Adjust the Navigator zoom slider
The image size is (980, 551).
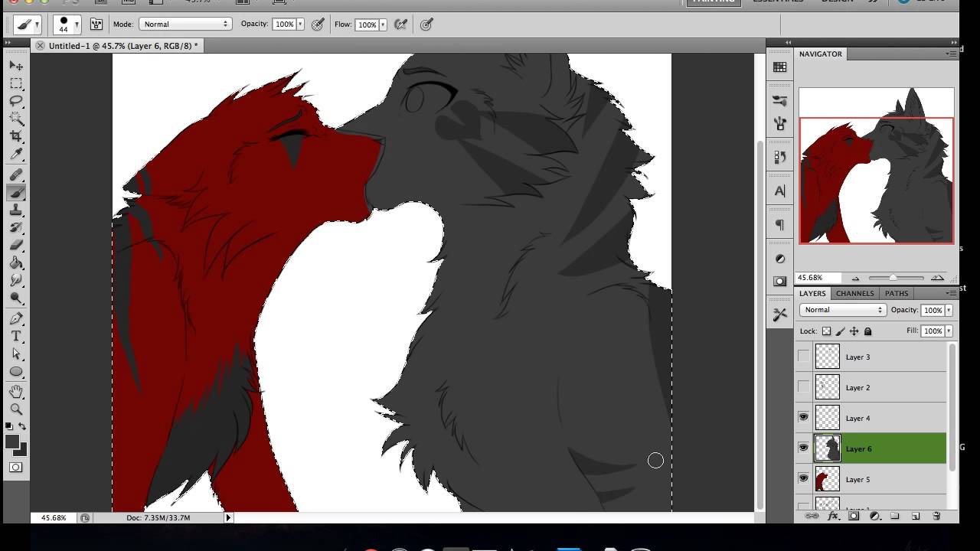pos(893,278)
